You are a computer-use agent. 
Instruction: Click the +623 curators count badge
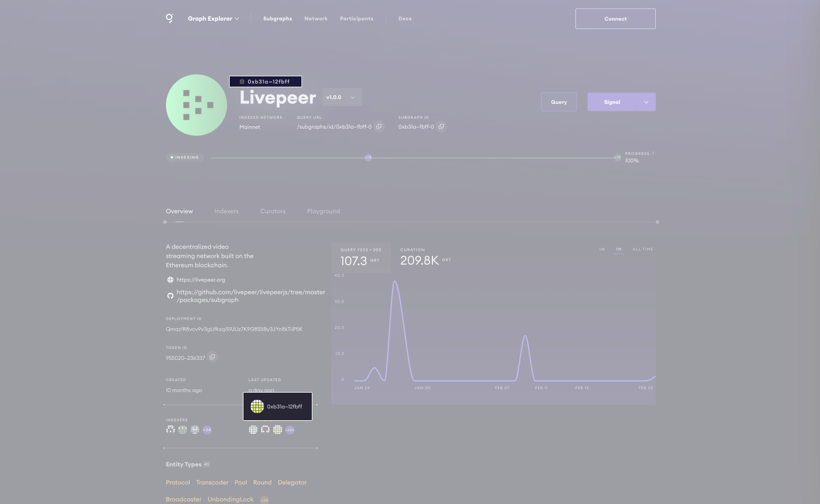point(290,429)
